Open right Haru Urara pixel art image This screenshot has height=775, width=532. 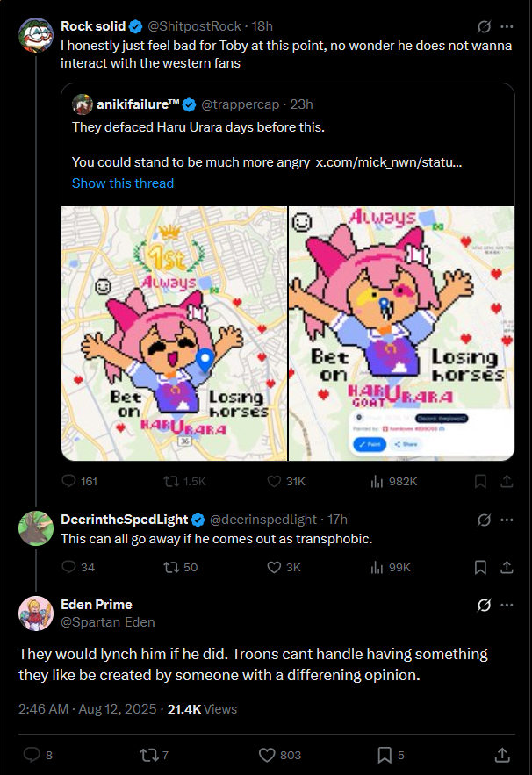(401, 334)
